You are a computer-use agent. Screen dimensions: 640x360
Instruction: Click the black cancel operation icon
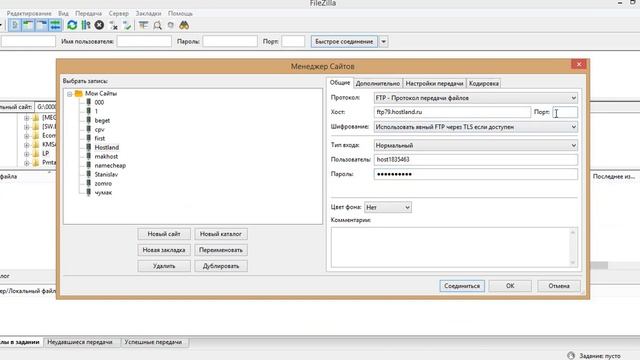(99, 25)
